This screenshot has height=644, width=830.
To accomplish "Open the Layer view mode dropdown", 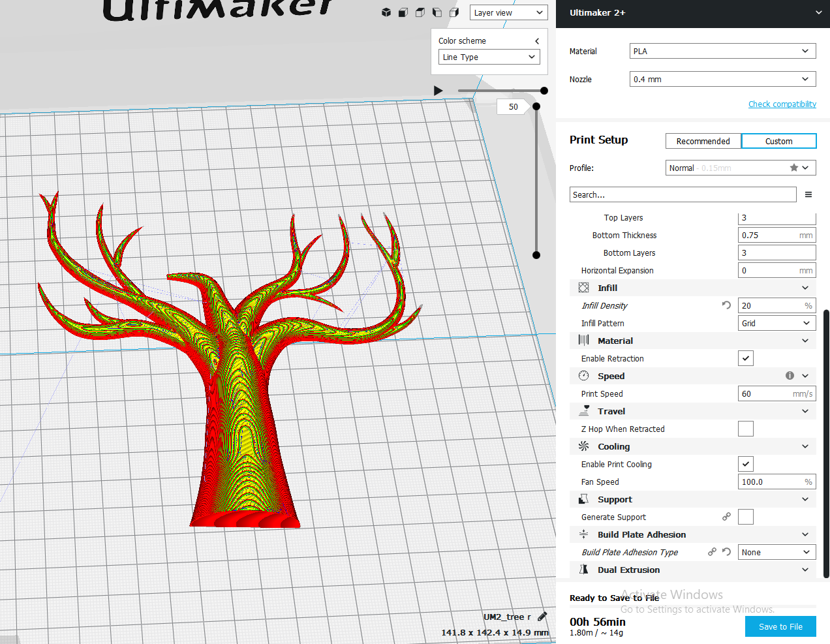I will 508,12.
